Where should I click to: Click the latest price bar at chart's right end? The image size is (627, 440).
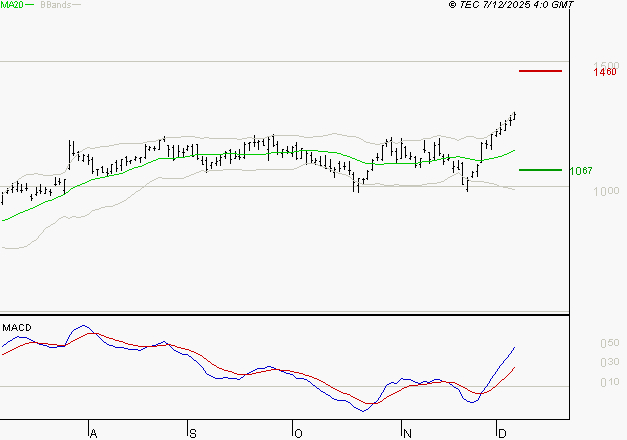(514, 116)
